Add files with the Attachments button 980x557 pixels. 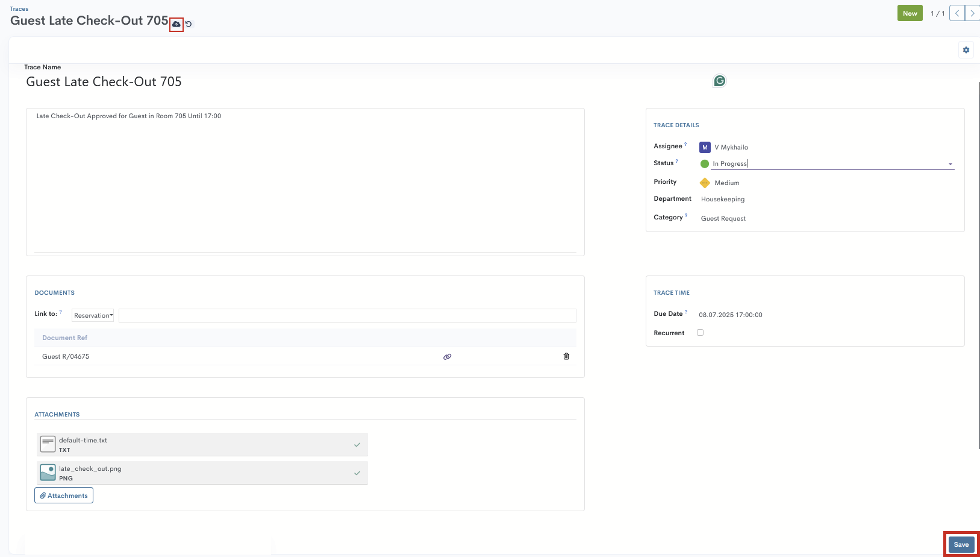[x=64, y=496]
